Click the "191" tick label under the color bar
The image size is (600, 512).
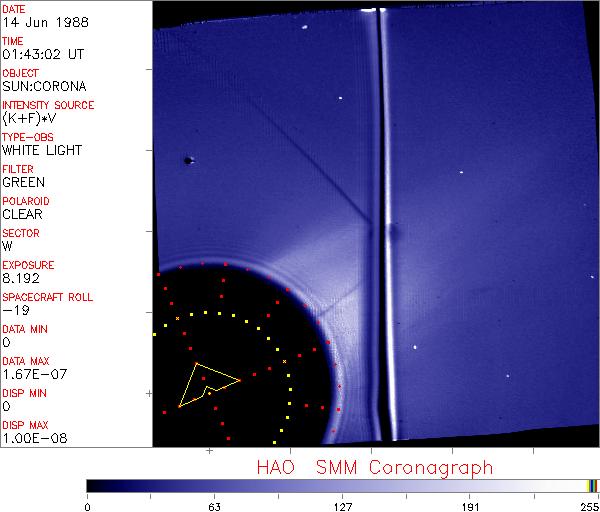click(470, 505)
